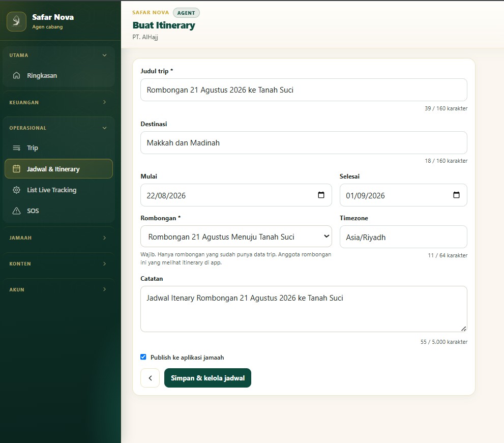This screenshot has height=443, width=504.
Task: Click Simpan & kelola jadwal button
Action: coord(207,378)
